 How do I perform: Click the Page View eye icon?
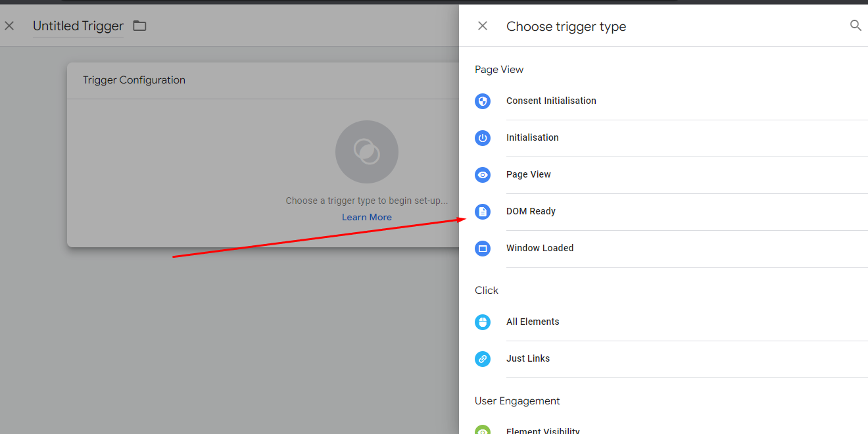pos(483,175)
